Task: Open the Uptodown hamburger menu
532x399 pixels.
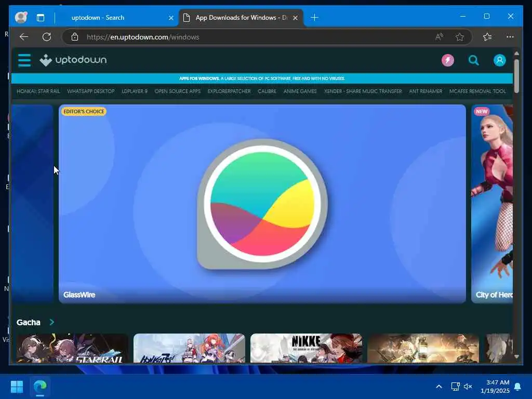Action: (x=24, y=60)
